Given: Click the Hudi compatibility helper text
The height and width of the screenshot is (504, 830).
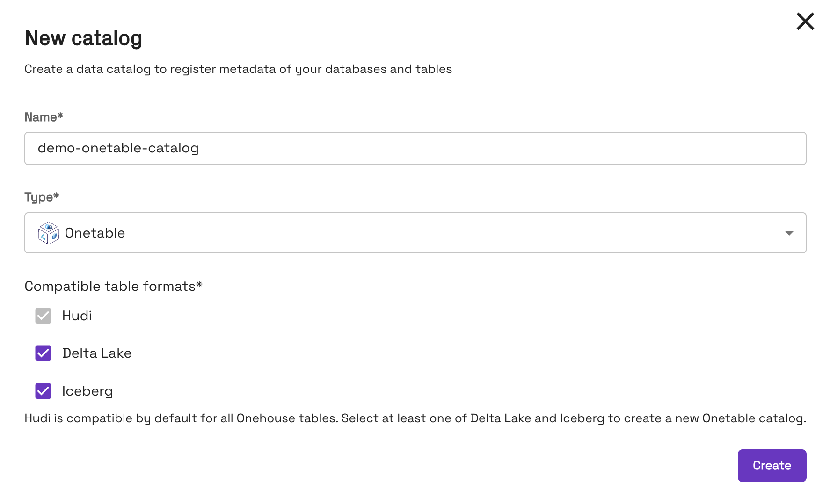Looking at the screenshot, I should tap(415, 418).
